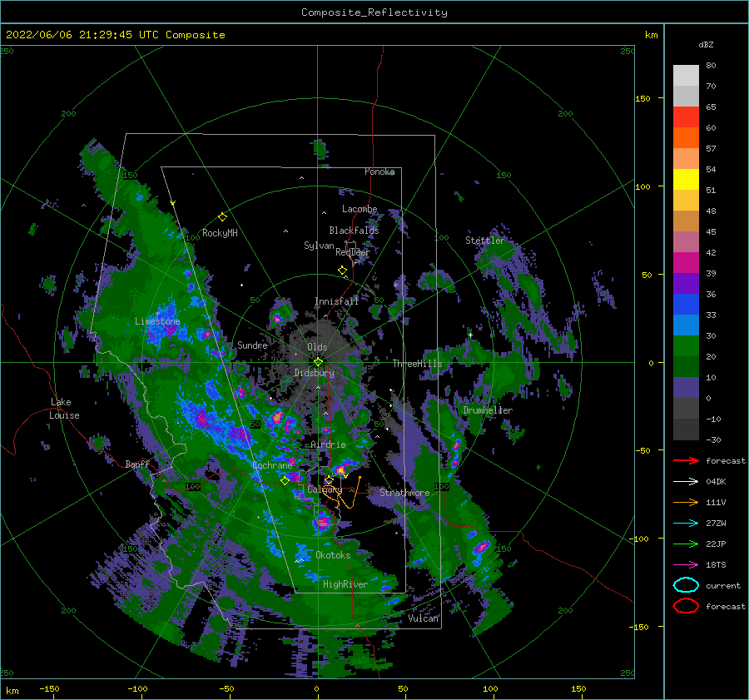Screen dimensions: 749x700
Task: Click the Airdrie map label
Action: pos(328,444)
